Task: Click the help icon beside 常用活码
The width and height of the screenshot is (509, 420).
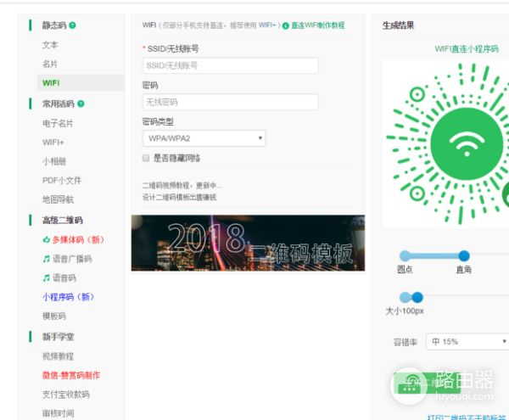Action: [81, 104]
